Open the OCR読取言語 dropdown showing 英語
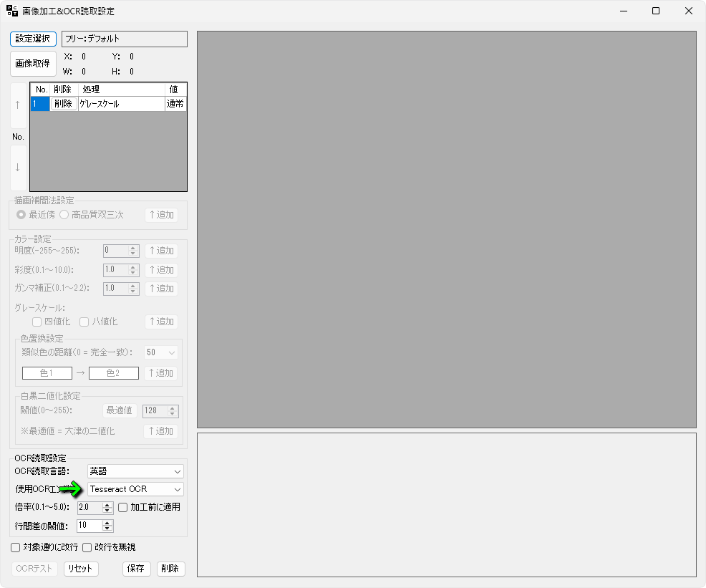Screen dimensions: 706x588 (135, 471)
